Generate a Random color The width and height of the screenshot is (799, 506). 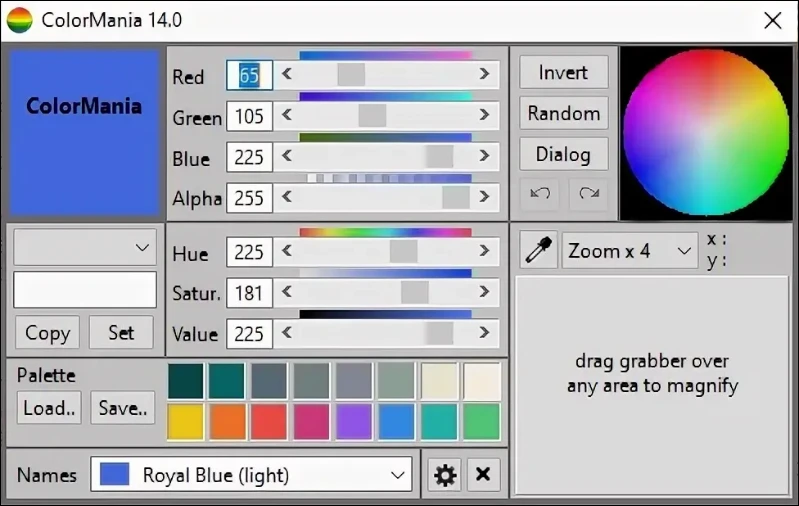(x=564, y=113)
